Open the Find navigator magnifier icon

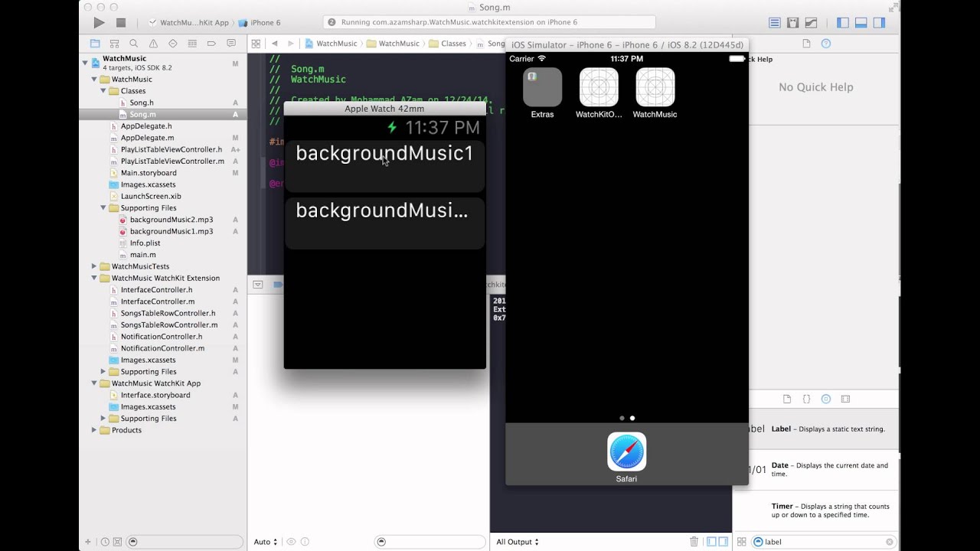point(134,44)
